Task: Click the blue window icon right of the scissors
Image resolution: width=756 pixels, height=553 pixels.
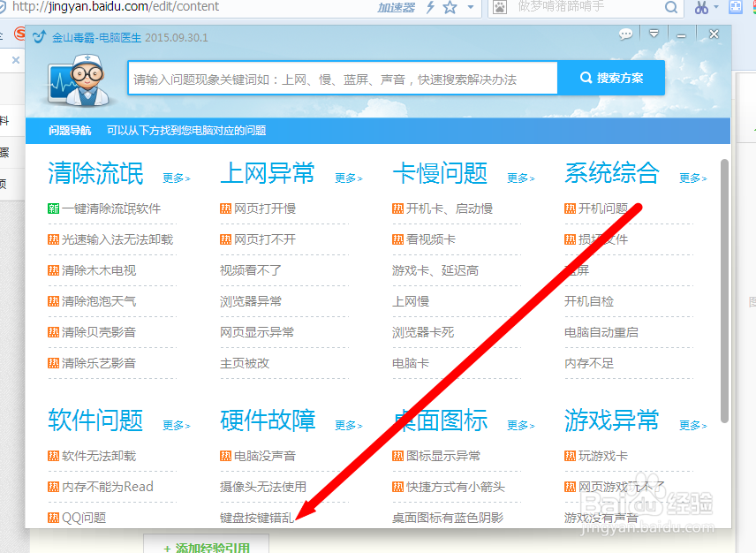Action: point(736,8)
